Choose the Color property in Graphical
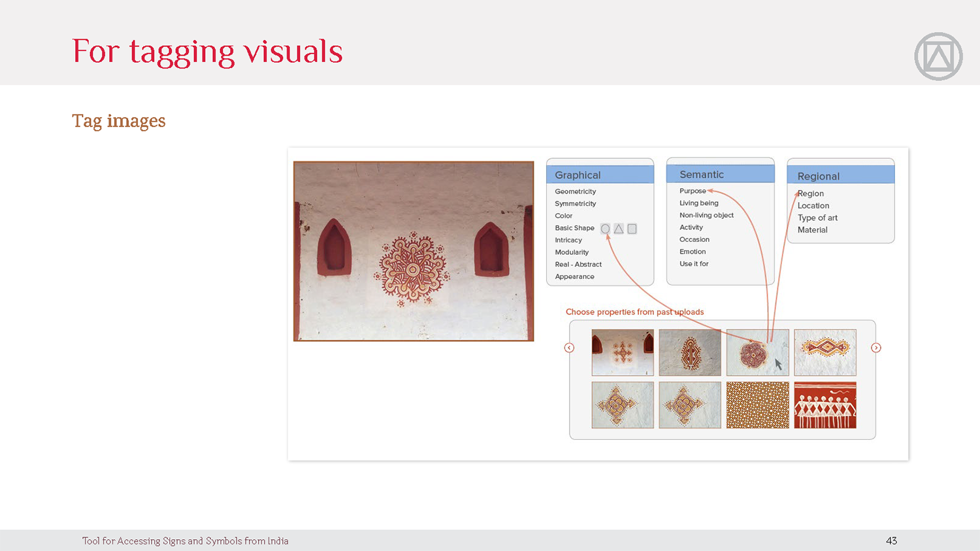The height and width of the screenshot is (551, 980). click(x=563, y=216)
